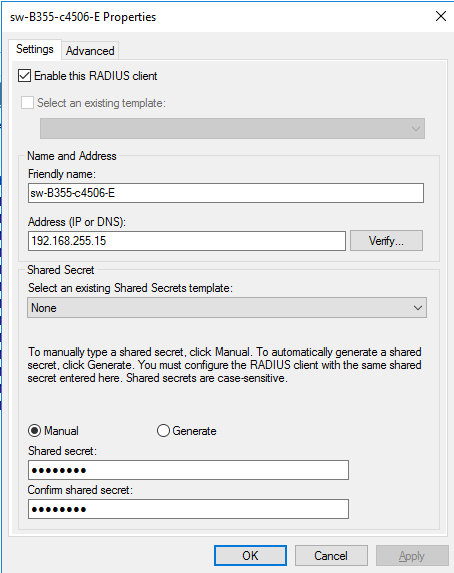Open the existing template dropdown list
Screen dimensions: 454x573
[x=232, y=128]
